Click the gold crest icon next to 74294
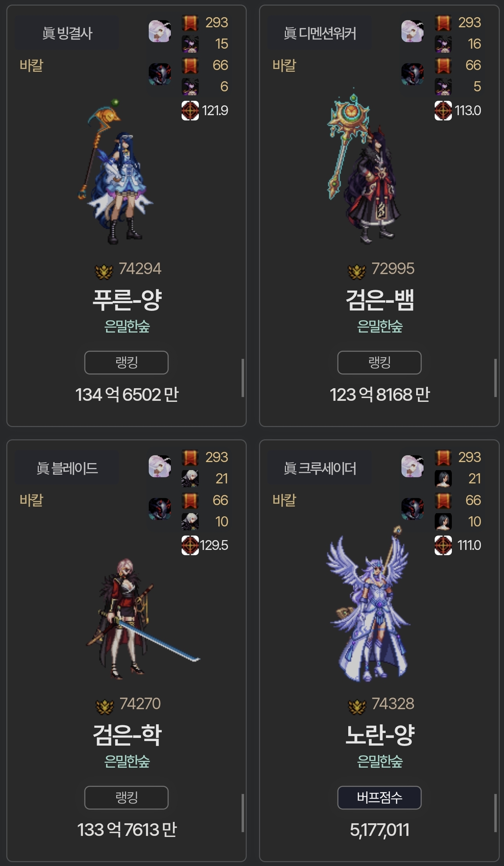The height and width of the screenshot is (866, 504). (x=104, y=271)
